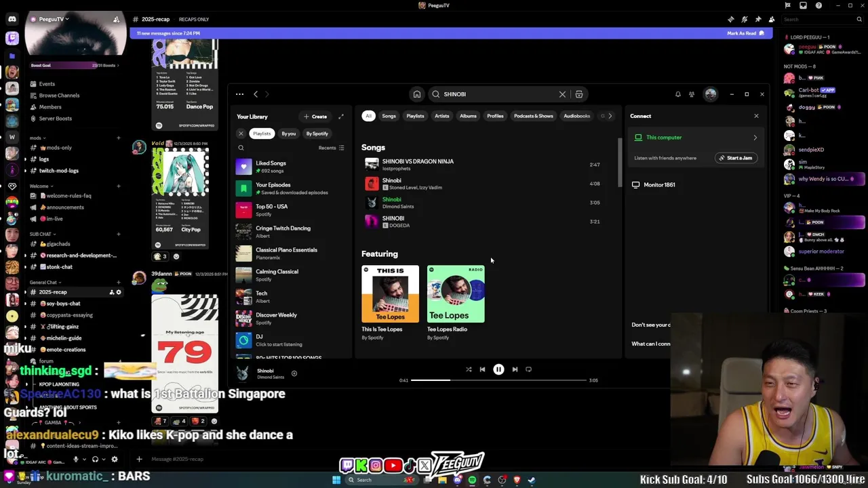The width and height of the screenshot is (868, 488).
Task: Open Discord direct messages home icon
Action: [x=12, y=19]
